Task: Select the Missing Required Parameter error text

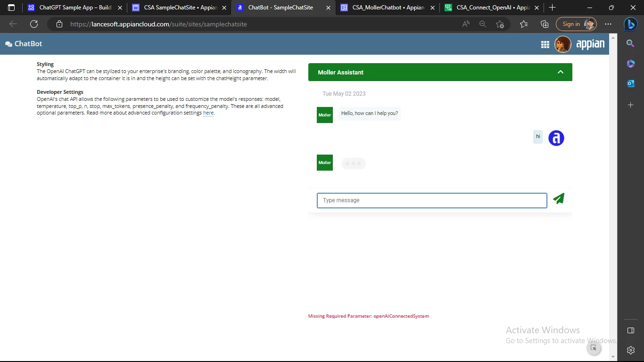Action: coord(369,316)
